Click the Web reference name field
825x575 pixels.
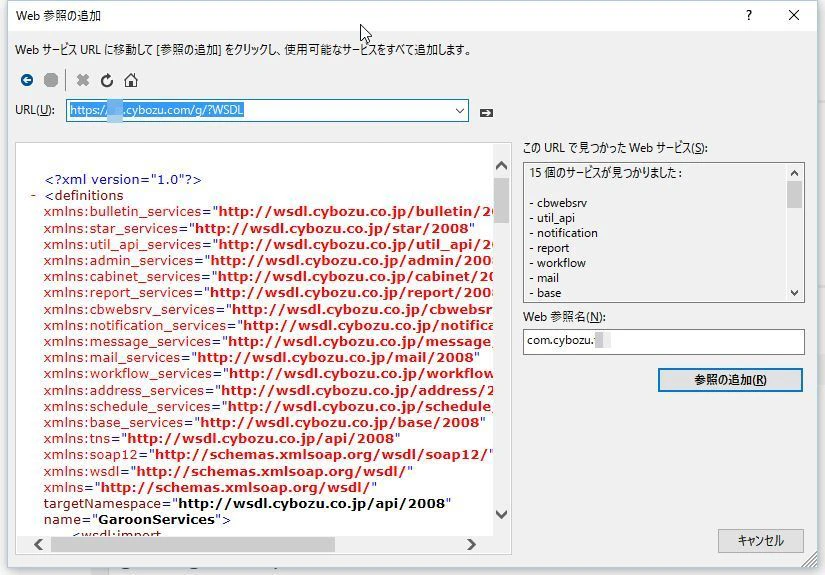tap(663, 341)
